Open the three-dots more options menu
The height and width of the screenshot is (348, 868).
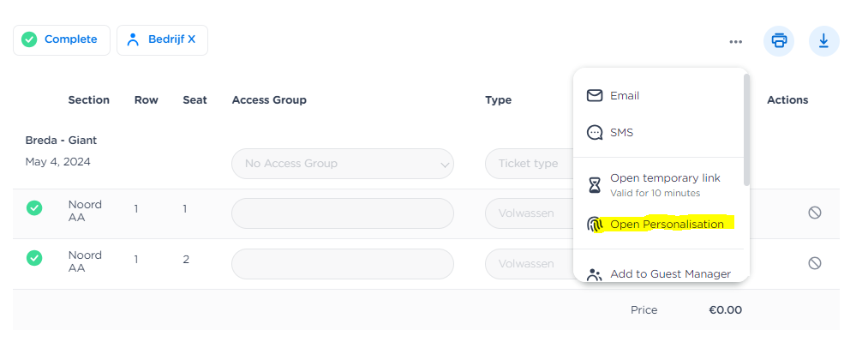[x=735, y=41]
